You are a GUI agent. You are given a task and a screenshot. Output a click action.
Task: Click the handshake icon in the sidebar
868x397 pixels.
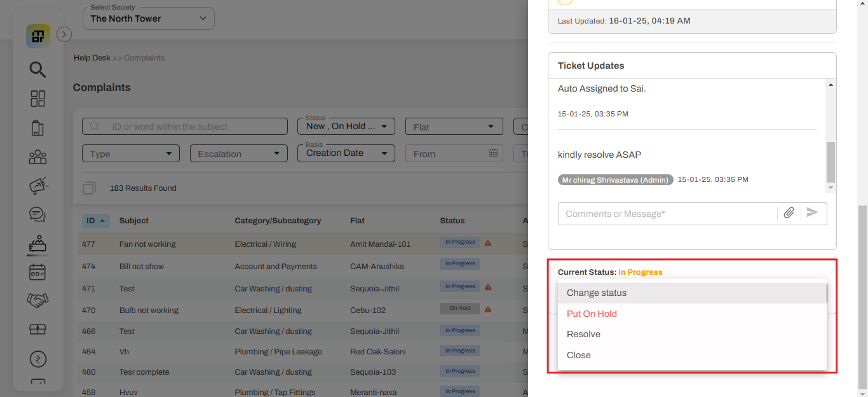(37, 300)
